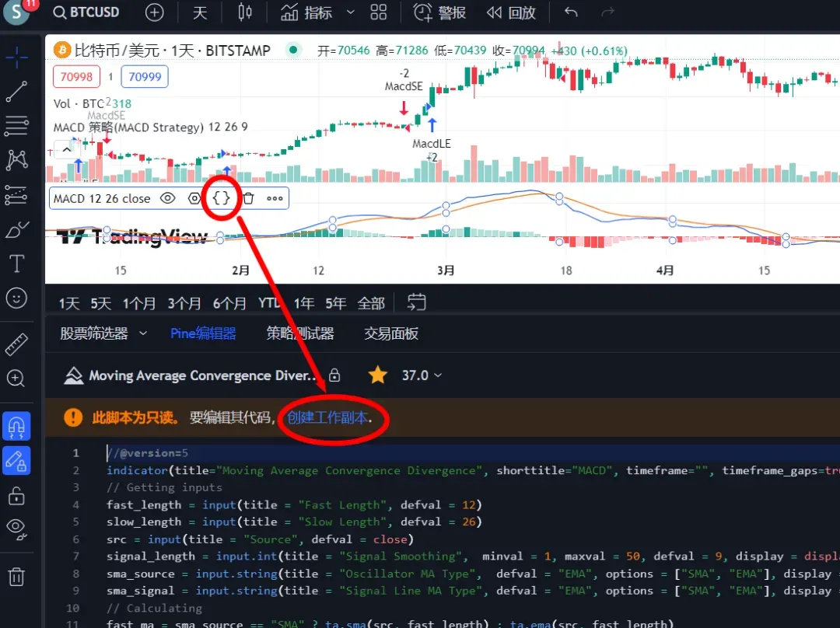Toggle magnet mode

tap(16, 426)
